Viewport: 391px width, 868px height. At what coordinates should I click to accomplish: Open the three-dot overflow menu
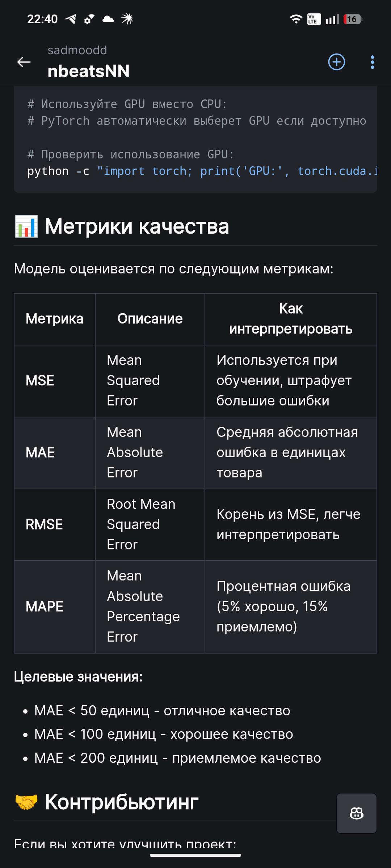click(372, 62)
